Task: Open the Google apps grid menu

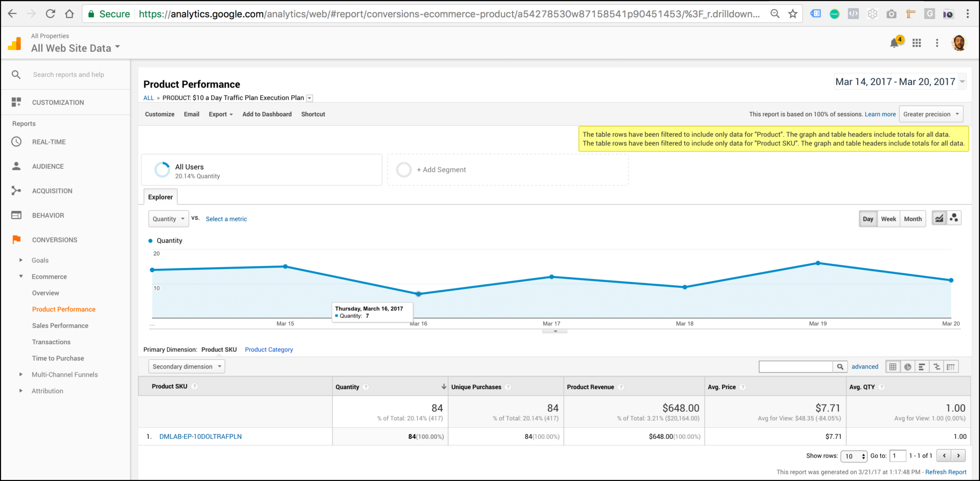Action: coord(916,43)
